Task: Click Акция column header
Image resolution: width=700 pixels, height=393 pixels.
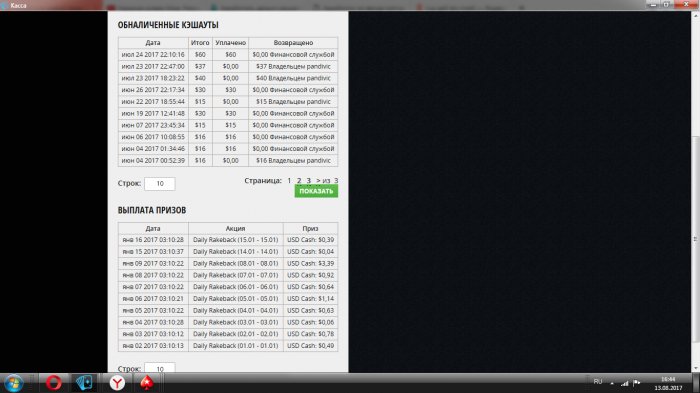Action: (236, 228)
